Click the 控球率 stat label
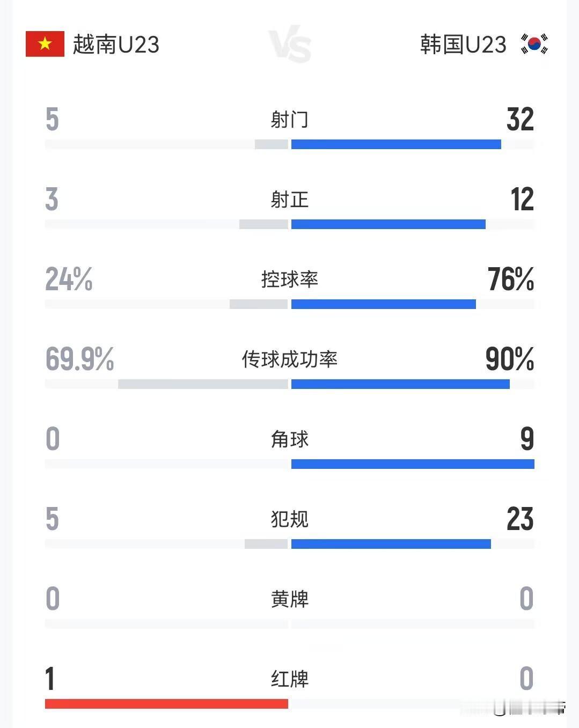Viewport: 579px width, 728px height. point(290,279)
